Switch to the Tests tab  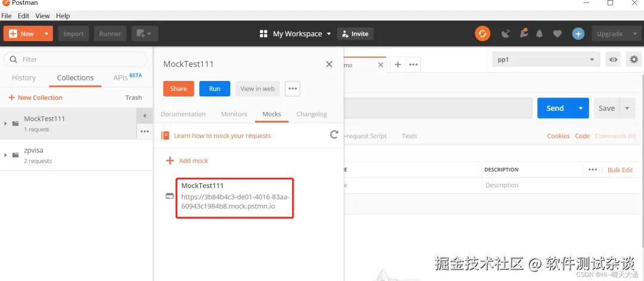point(410,136)
